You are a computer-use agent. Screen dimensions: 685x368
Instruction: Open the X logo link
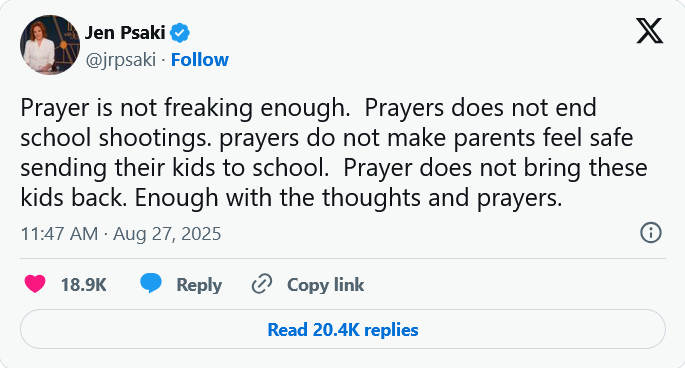click(649, 31)
